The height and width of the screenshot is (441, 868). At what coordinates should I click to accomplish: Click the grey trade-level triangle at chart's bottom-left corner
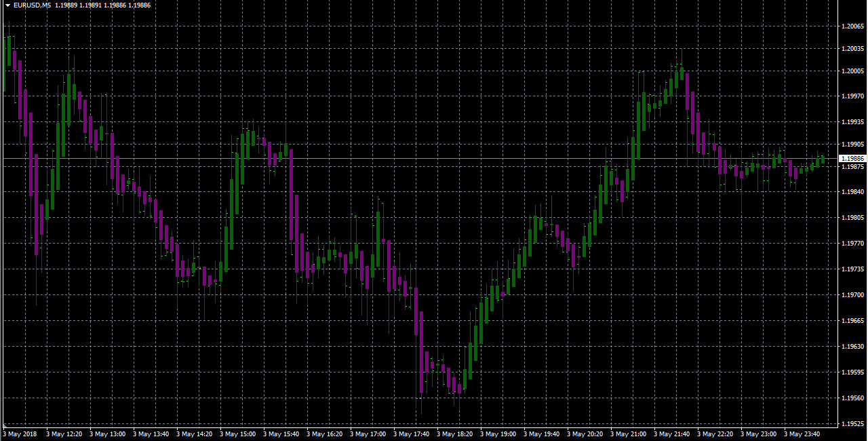tap(5, 426)
